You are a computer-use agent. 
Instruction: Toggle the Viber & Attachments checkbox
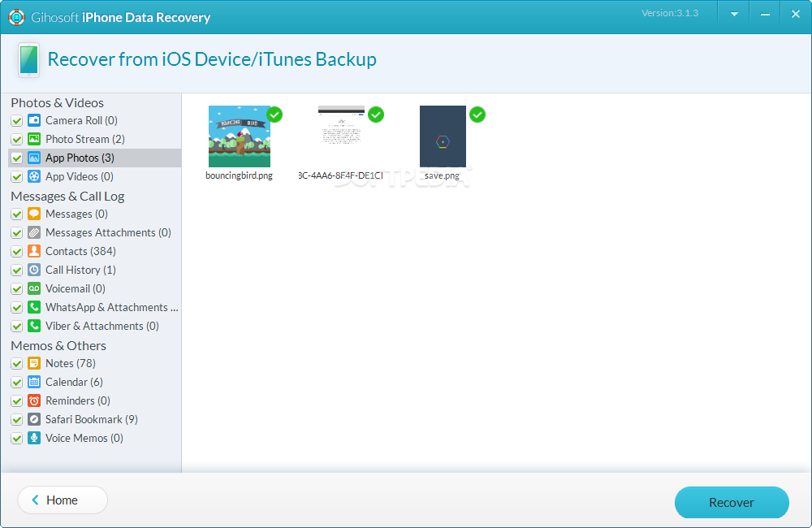16,326
